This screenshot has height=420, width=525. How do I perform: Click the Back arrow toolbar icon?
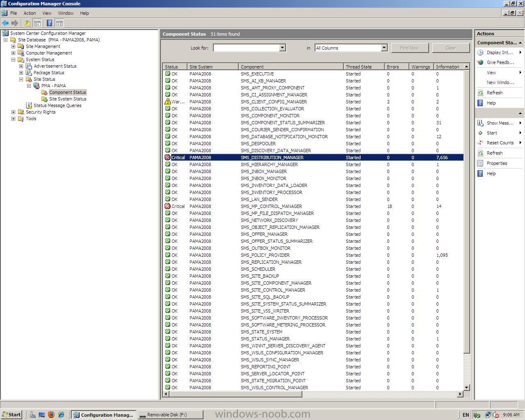(5, 23)
